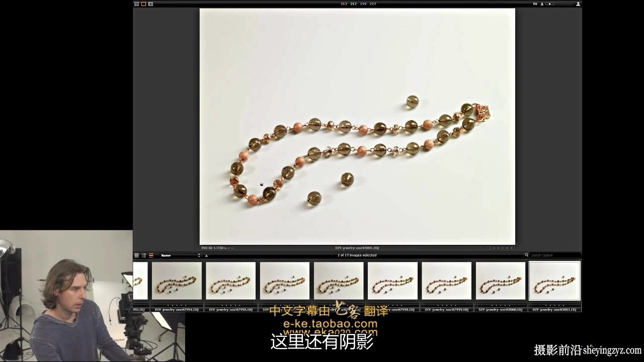
Task: Select the orange single-image viewer mode icon
Action: pos(143,4)
